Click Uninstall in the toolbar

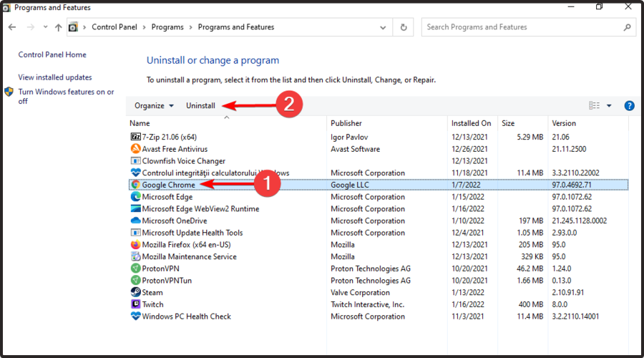pyautogui.click(x=200, y=106)
